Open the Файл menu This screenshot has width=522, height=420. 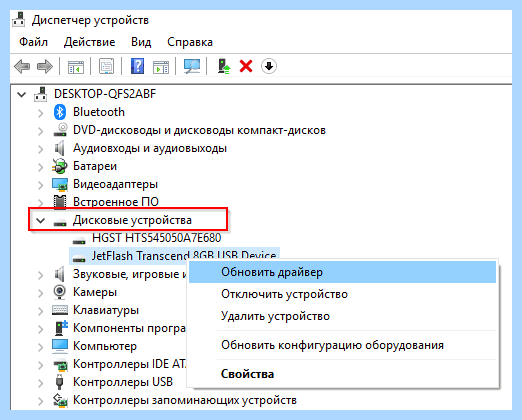[x=33, y=42]
